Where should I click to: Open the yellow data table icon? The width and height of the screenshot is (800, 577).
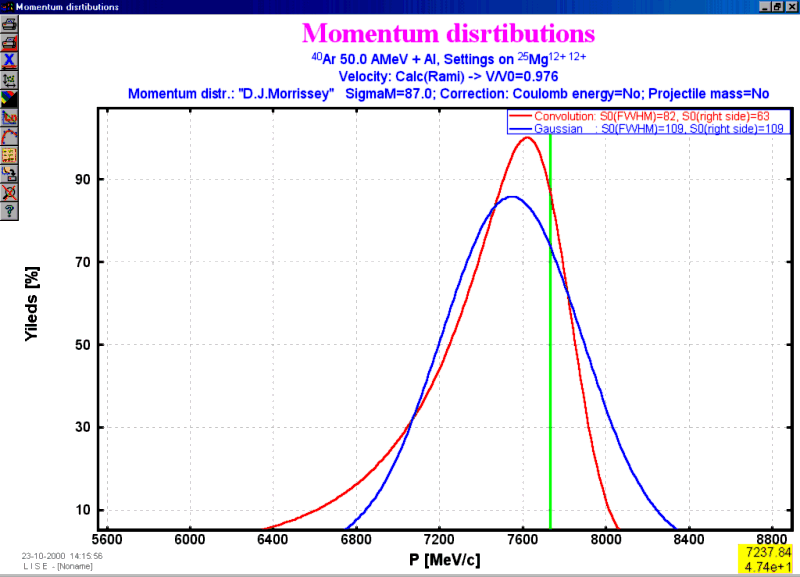pyautogui.click(x=9, y=155)
